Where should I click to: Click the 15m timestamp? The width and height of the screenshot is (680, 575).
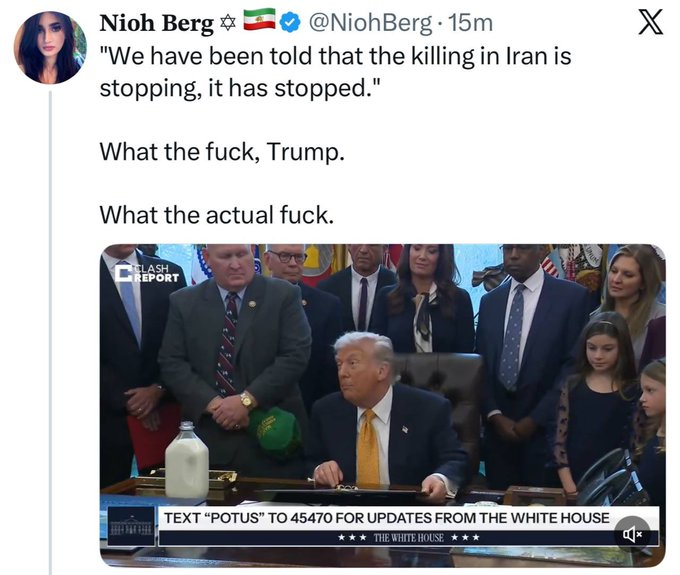pos(470,22)
